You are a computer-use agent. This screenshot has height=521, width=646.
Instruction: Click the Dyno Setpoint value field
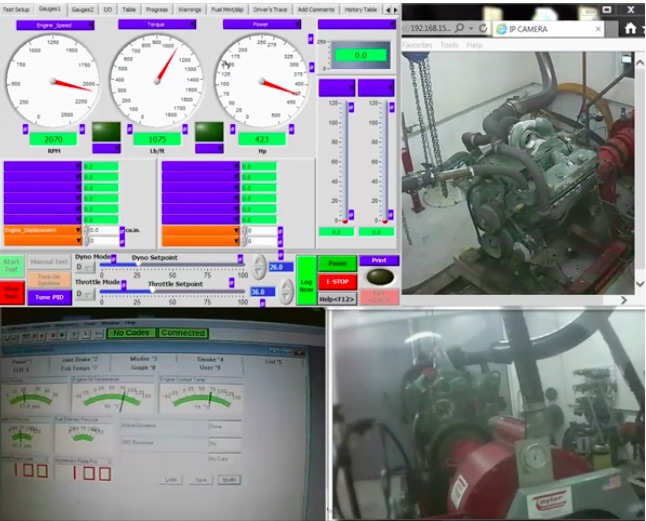pyautogui.click(x=278, y=267)
